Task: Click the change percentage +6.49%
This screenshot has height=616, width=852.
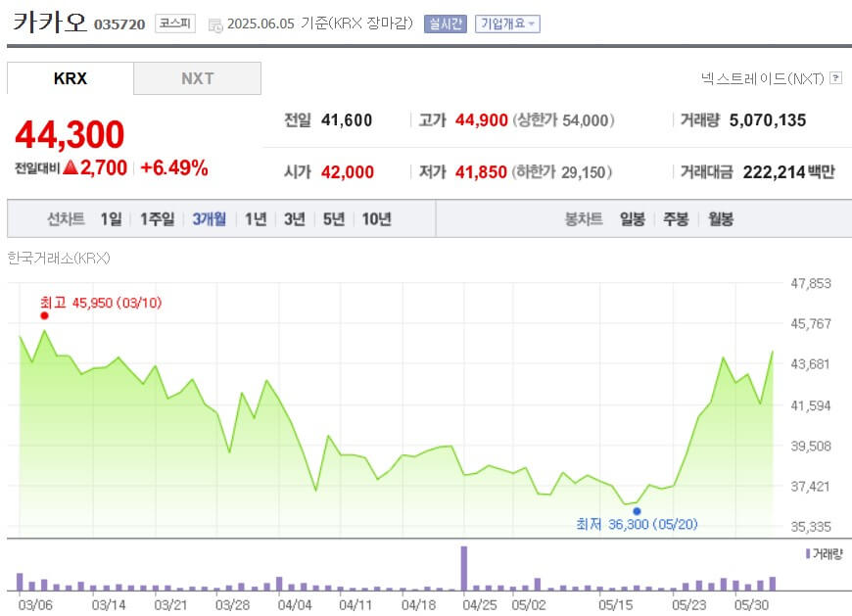Action: [x=174, y=167]
